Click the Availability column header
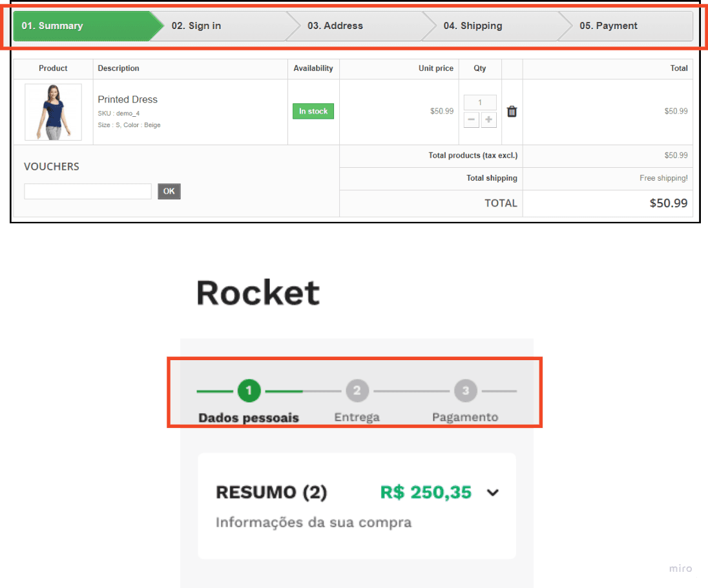 (313, 68)
